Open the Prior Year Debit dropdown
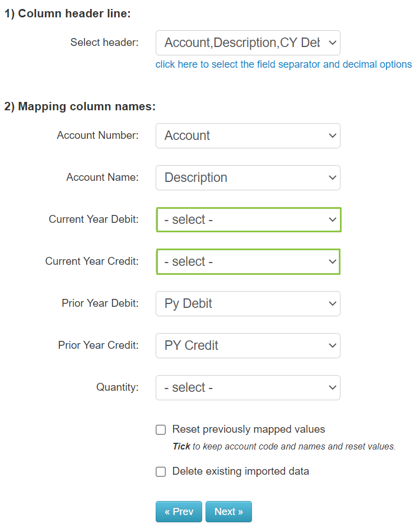The height and width of the screenshot is (529, 420). (x=248, y=303)
